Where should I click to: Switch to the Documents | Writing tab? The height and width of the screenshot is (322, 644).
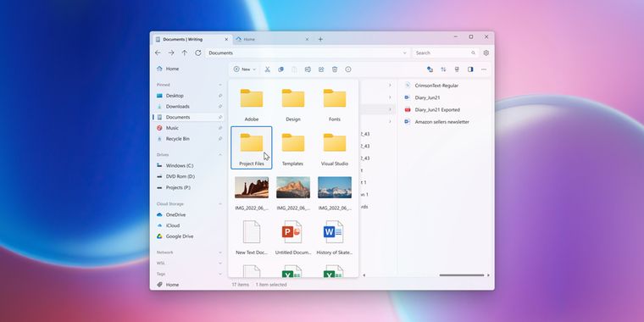(x=192, y=40)
